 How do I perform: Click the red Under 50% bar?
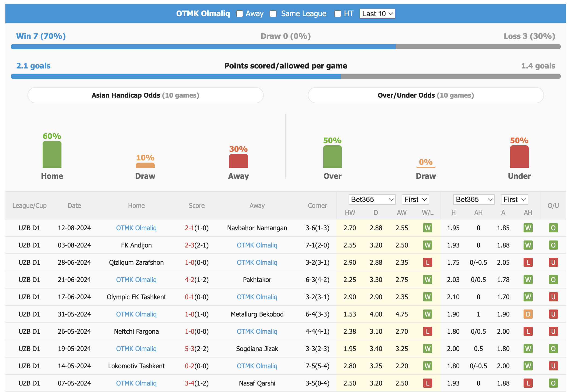pos(519,157)
